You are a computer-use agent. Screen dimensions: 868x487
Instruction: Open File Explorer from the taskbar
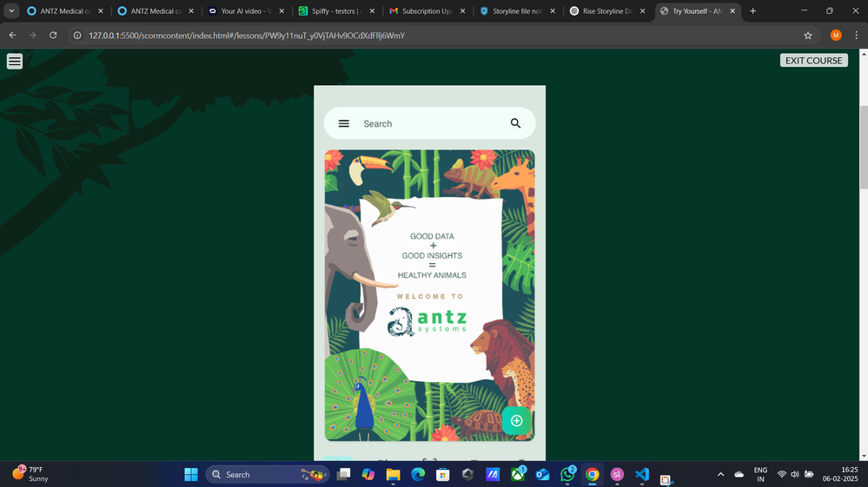click(x=393, y=474)
